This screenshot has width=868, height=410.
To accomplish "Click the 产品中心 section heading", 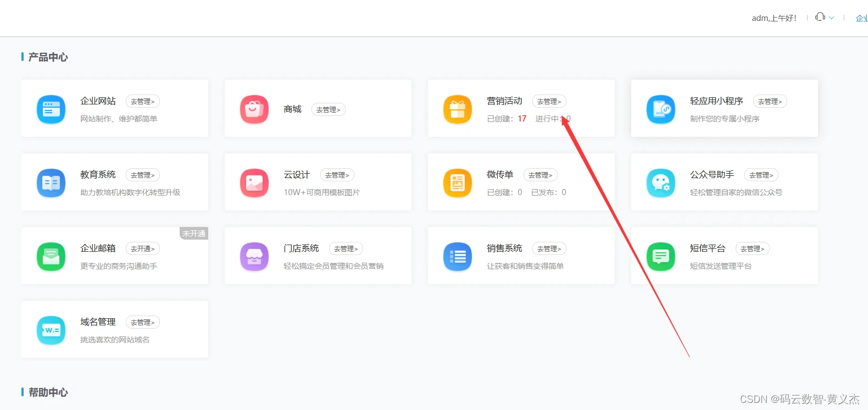I will 48,57.
